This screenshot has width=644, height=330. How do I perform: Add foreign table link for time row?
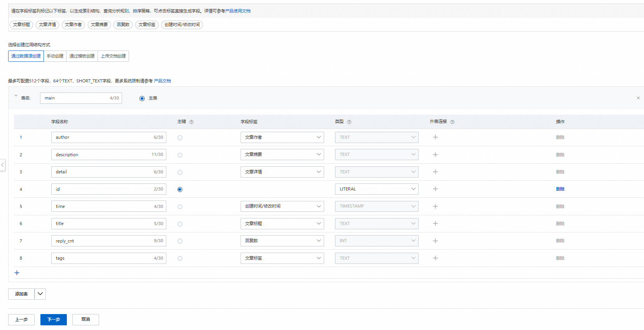tap(435, 206)
